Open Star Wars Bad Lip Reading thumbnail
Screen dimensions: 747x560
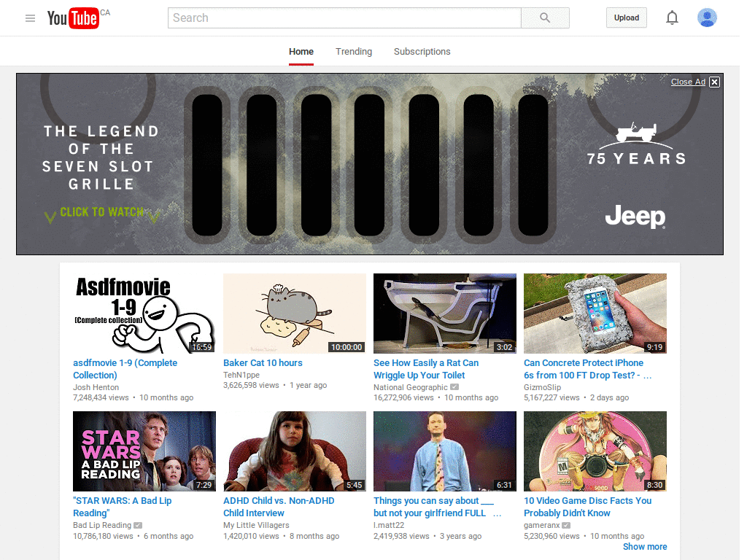[144, 451]
